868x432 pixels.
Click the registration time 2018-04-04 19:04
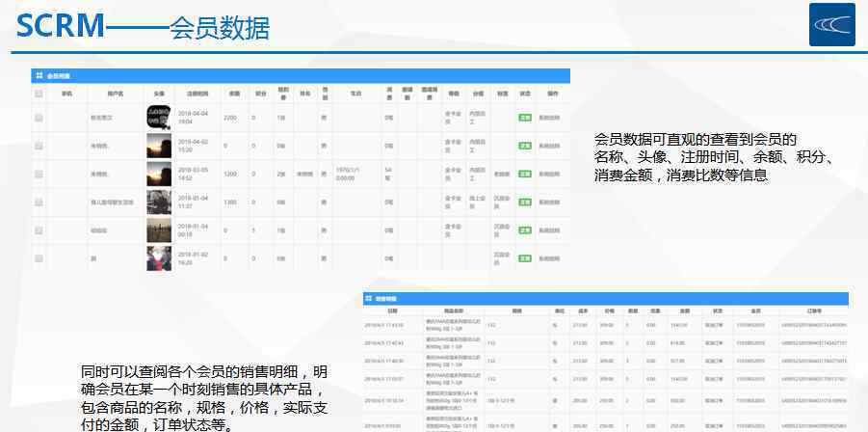193,118
